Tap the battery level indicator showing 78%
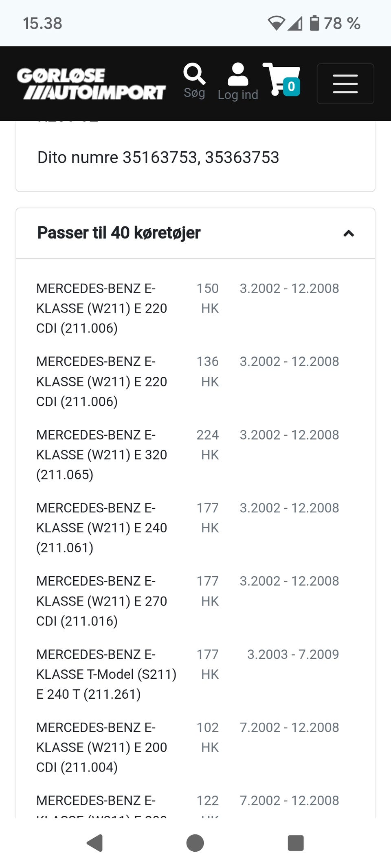391x868 pixels. coord(314,23)
